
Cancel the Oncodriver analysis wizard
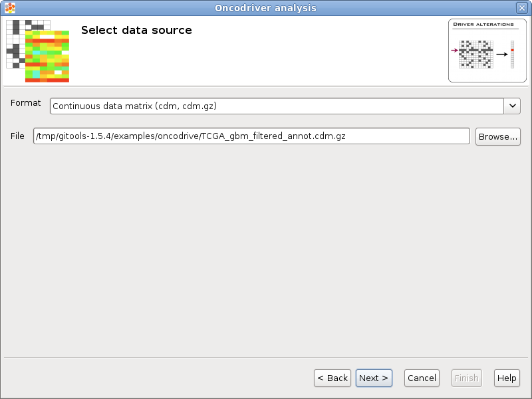click(422, 378)
